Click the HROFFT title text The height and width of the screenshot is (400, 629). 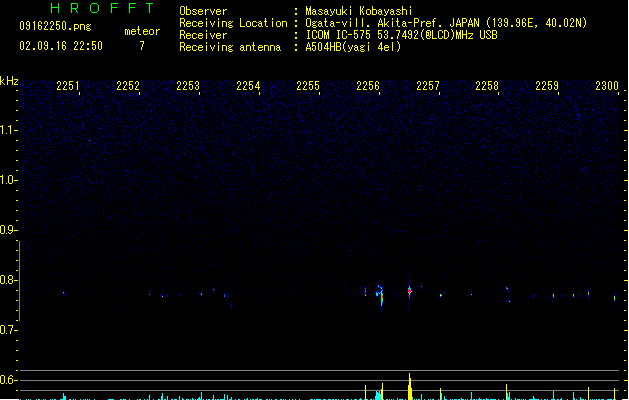pos(102,8)
